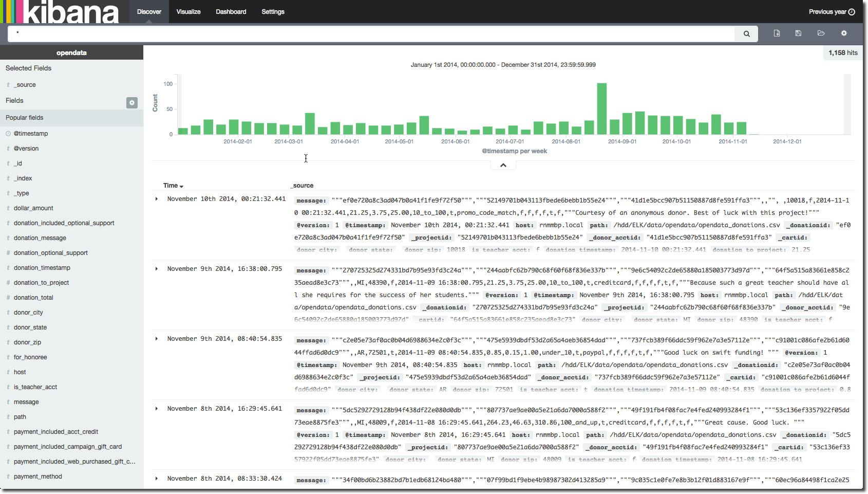Screen dimensions: 868x494
Task: Expand the November 8th 16:29:45 row
Action: (157, 409)
